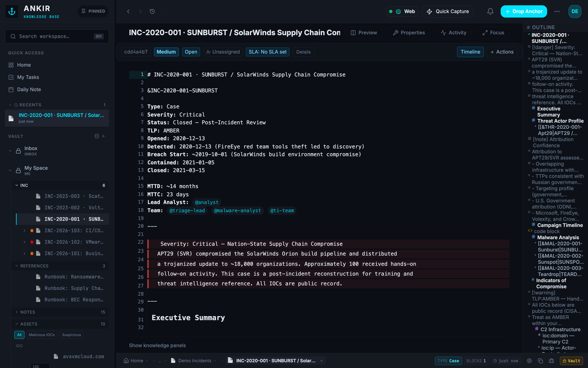
Task: Expand the INC-2026-101 Busin… item
Action: 24,253
